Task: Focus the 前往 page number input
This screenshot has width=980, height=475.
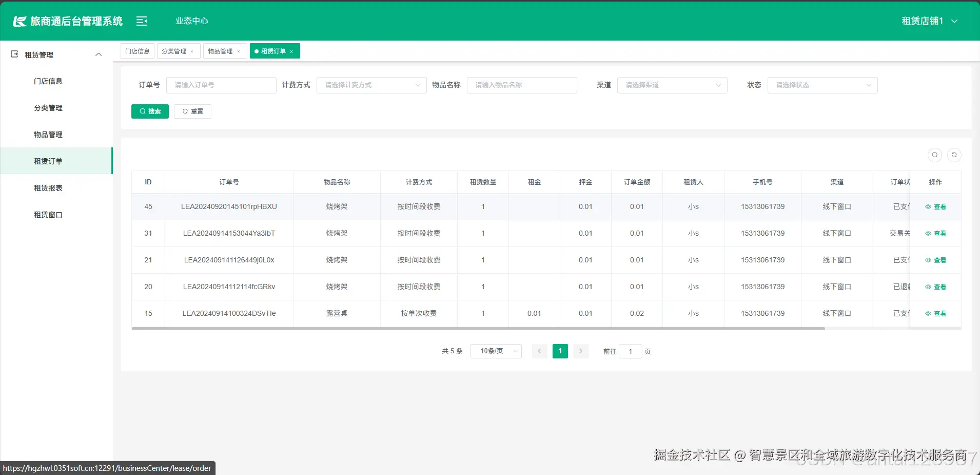Action: pyautogui.click(x=631, y=351)
